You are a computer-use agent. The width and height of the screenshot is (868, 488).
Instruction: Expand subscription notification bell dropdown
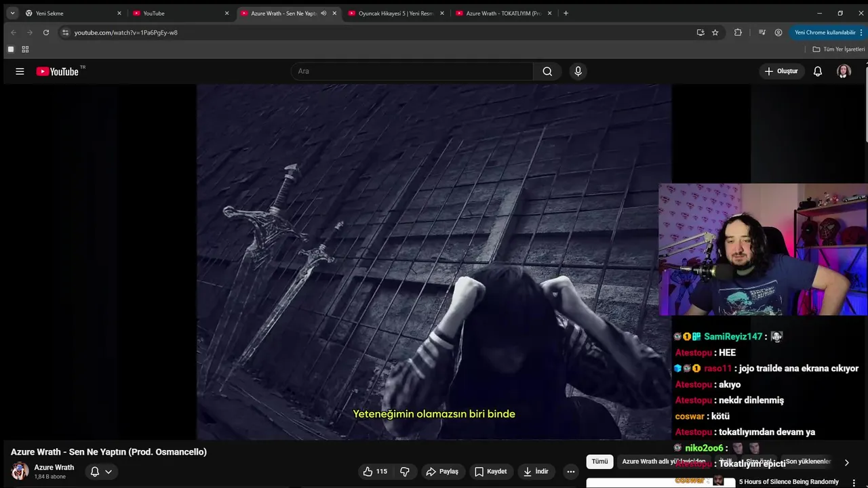point(101,471)
